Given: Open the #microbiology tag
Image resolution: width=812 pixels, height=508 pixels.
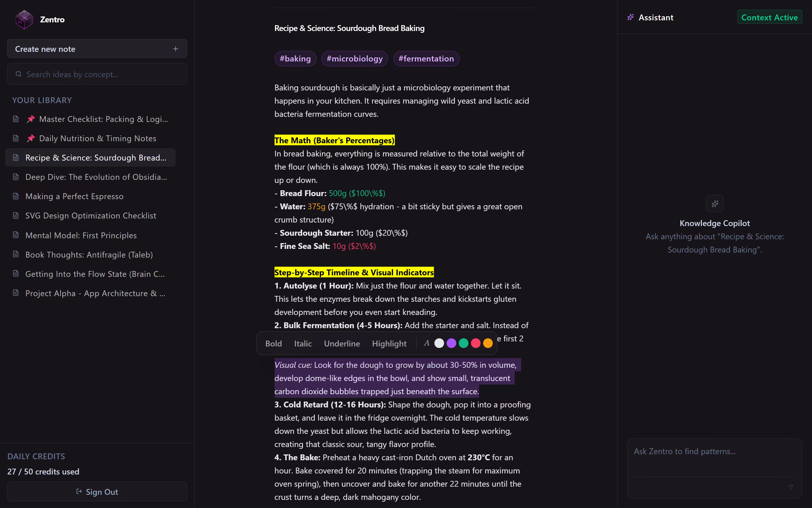Looking at the screenshot, I should (x=355, y=59).
